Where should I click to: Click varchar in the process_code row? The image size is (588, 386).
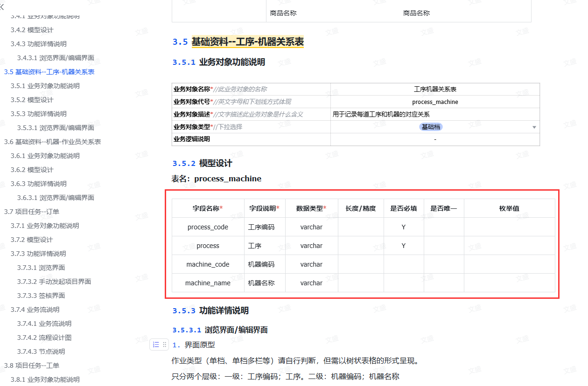coord(311,227)
